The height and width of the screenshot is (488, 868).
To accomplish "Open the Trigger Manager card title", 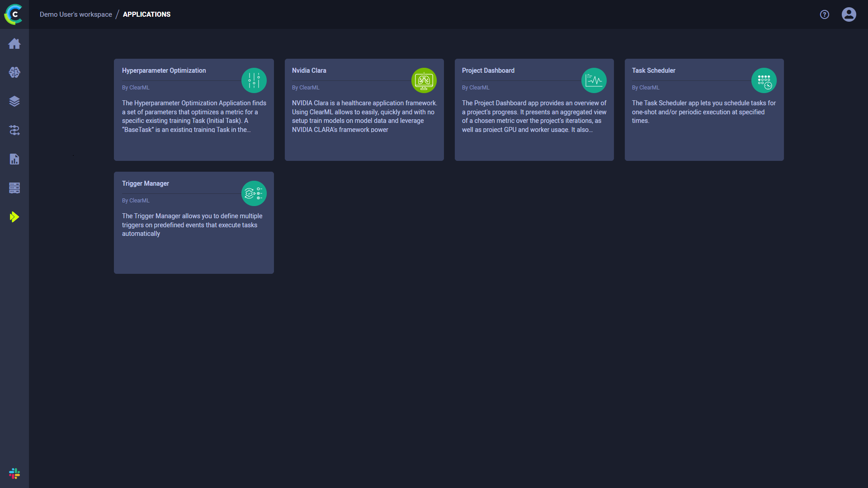I will point(146,183).
